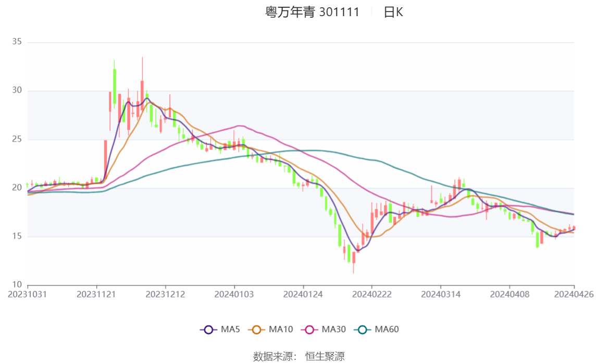Click the 20 price axis label
This screenshot has width=598, height=364.
click(17, 187)
